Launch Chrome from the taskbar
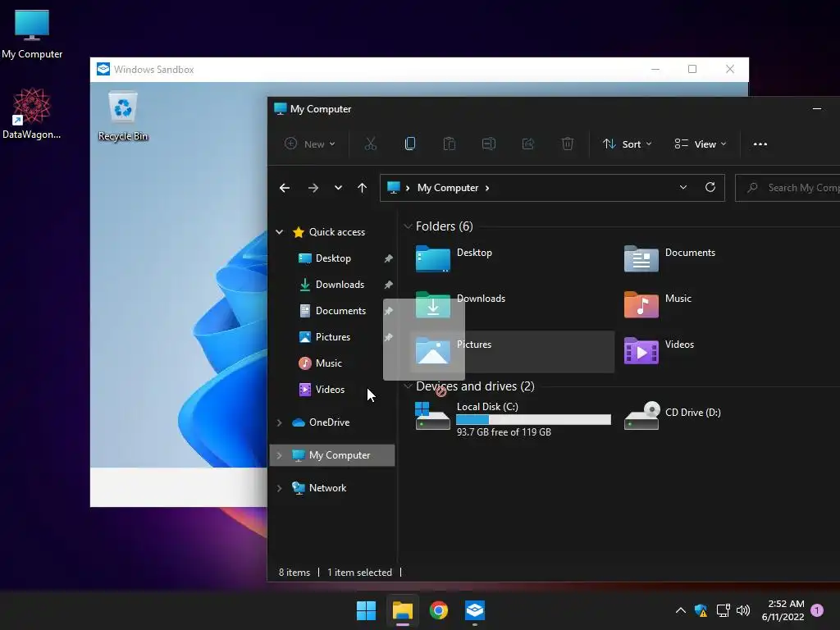Screen dimensions: 840x630 439,610
